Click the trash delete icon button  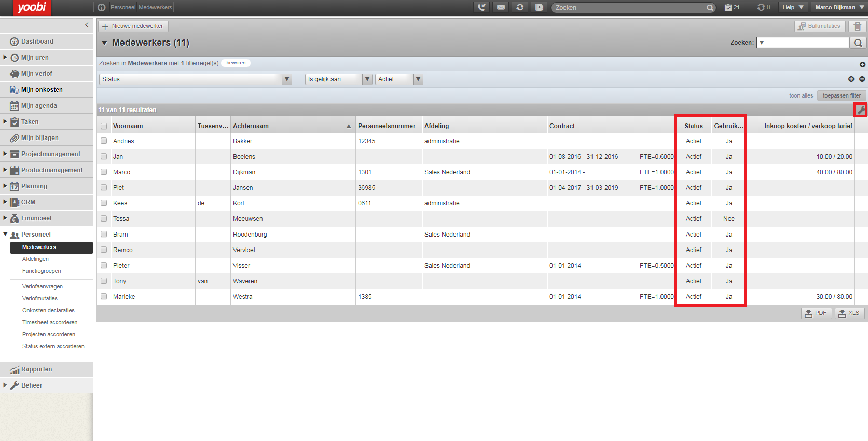[858, 26]
